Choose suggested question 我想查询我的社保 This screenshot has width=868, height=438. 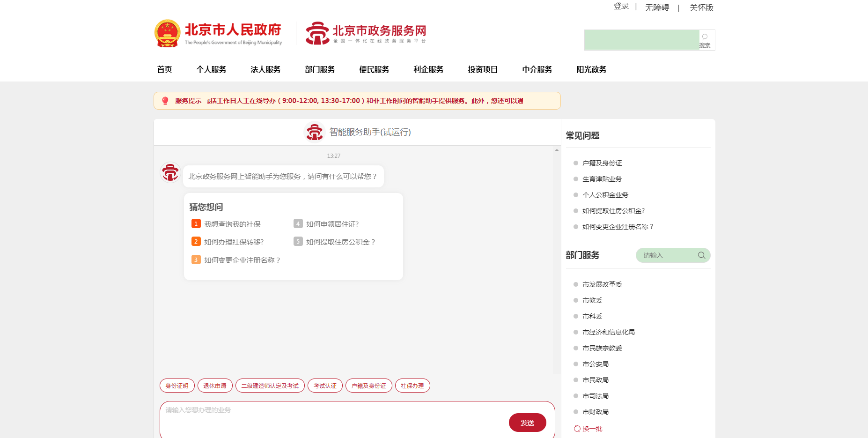point(232,224)
